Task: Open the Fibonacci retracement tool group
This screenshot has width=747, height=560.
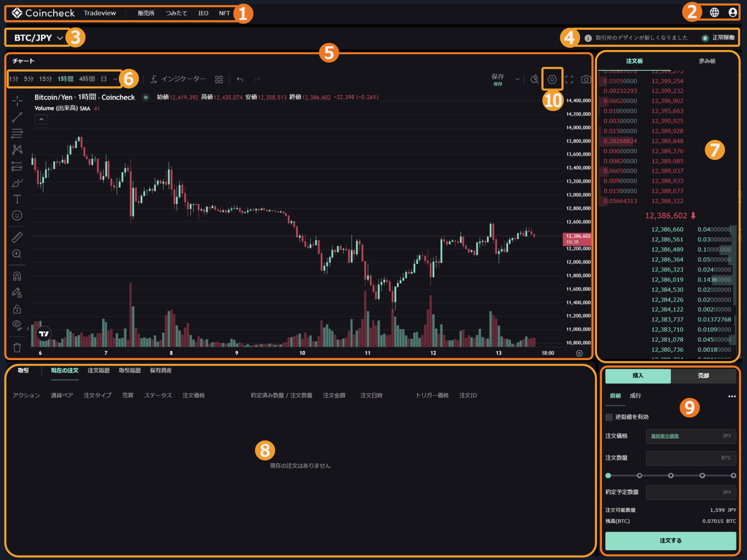Action: coord(17,133)
